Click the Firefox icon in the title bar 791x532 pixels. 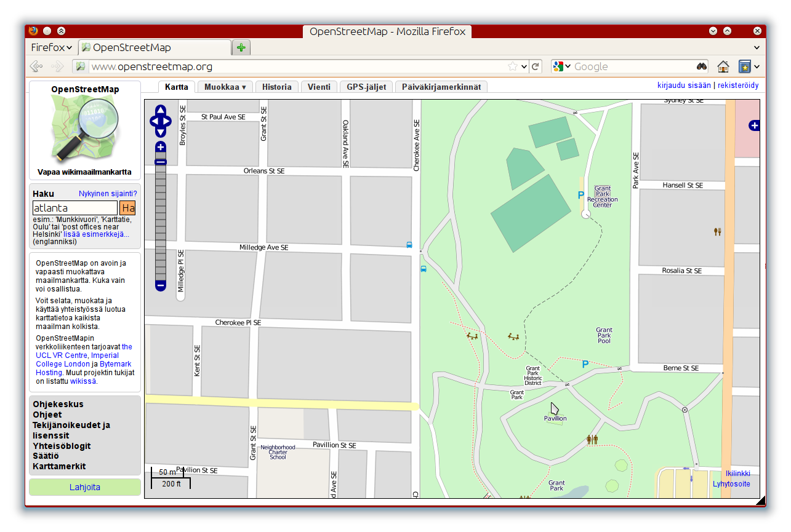tap(33, 31)
